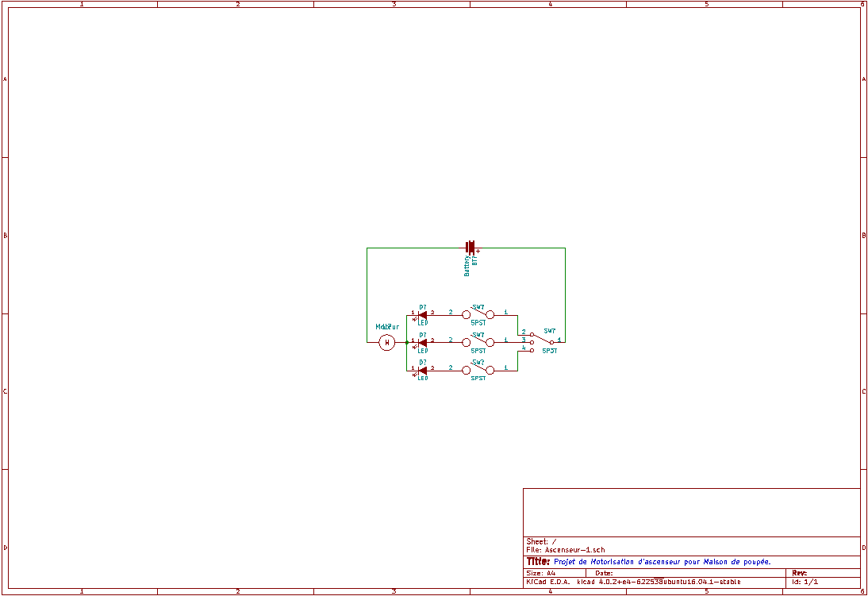Click the 'Sheet: /' text
868x596 pixels.
pos(541,542)
